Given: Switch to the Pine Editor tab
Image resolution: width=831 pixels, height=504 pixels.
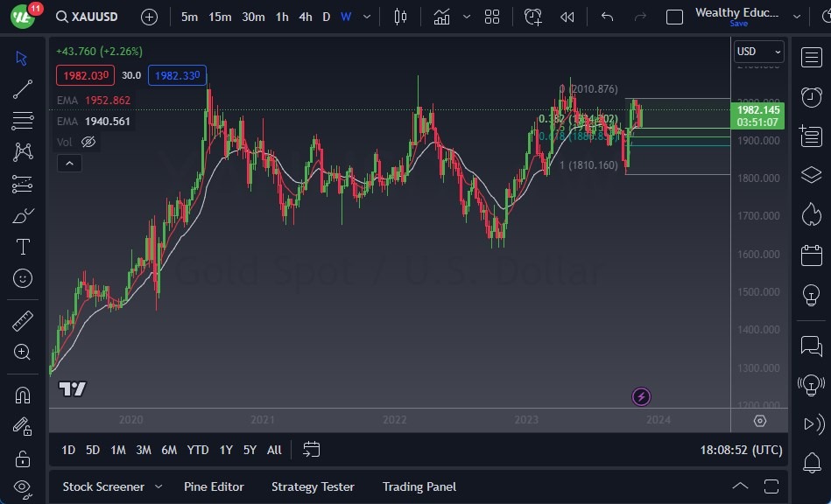Looking at the screenshot, I should (214, 486).
